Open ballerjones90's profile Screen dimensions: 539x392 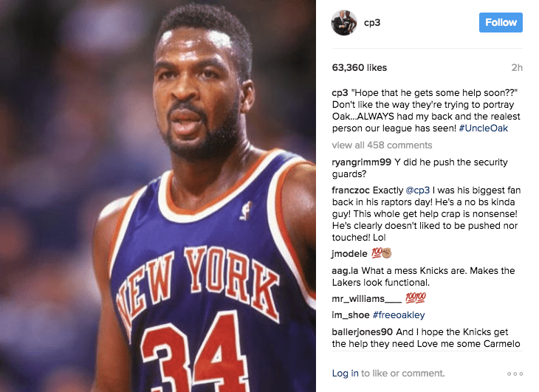click(363, 332)
